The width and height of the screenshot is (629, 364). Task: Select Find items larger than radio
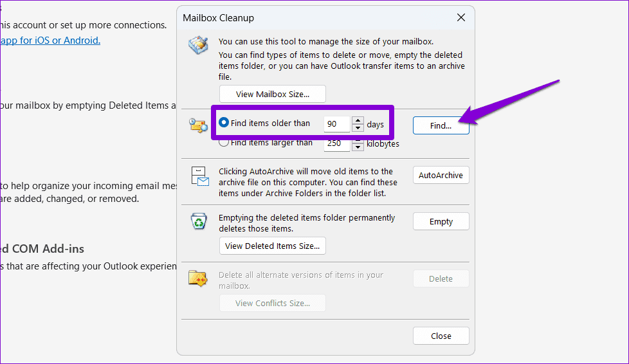pyautogui.click(x=224, y=143)
